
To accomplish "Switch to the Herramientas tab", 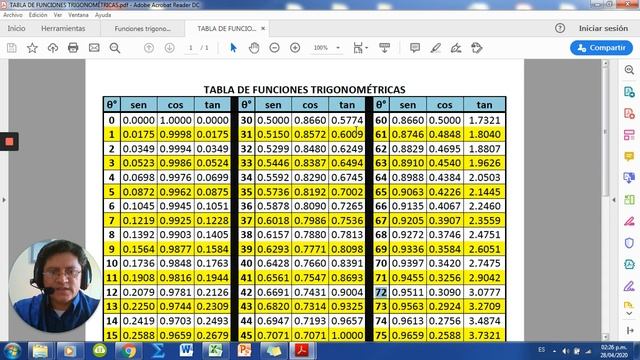I will [63, 28].
